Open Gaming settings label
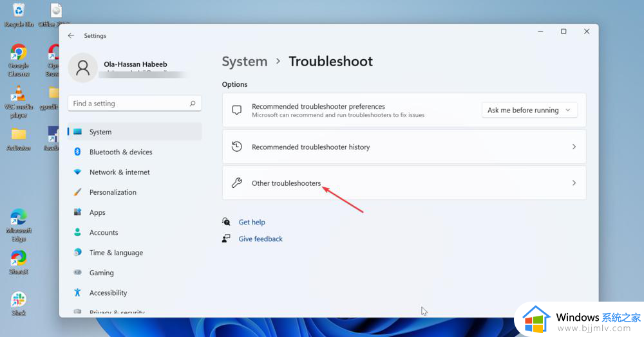Image resolution: width=644 pixels, height=337 pixels. coord(102,273)
